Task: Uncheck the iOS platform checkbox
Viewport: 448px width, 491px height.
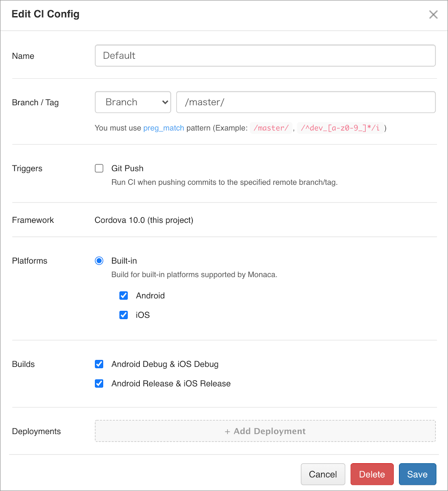Action: pyautogui.click(x=124, y=315)
